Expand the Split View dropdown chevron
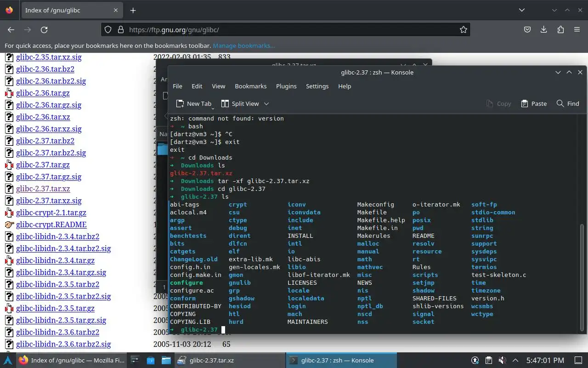The width and height of the screenshot is (588, 368). pyautogui.click(x=266, y=103)
